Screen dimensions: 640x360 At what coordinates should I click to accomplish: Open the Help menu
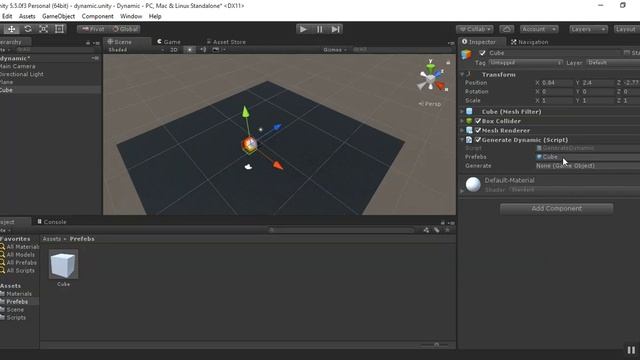(155, 16)
